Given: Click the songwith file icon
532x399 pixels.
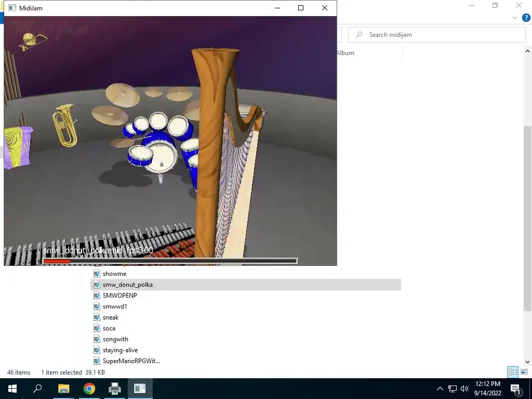Looking at the screenshot, I should tap(97, 339).
